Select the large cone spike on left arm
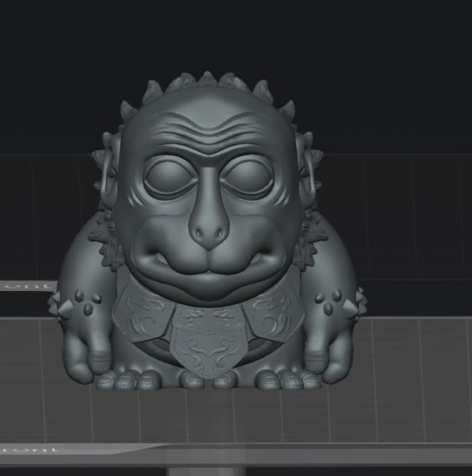The image size is (472, 476). click(65, 308)
